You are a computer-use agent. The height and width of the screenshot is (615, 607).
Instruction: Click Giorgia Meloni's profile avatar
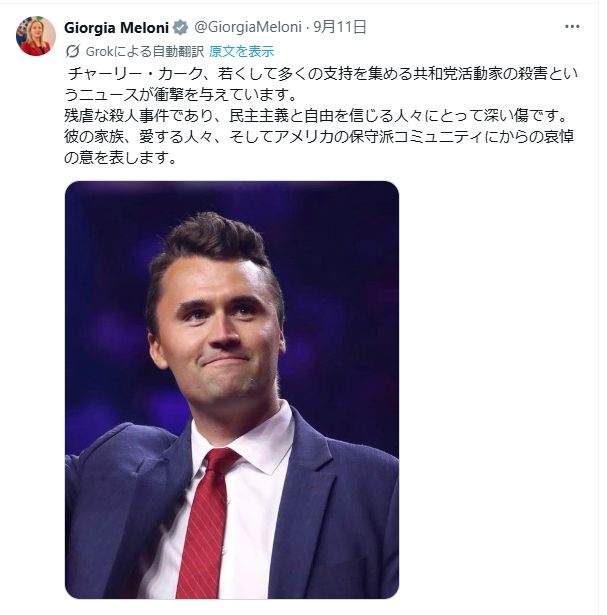pyautogui.click(x=35, y=35)
